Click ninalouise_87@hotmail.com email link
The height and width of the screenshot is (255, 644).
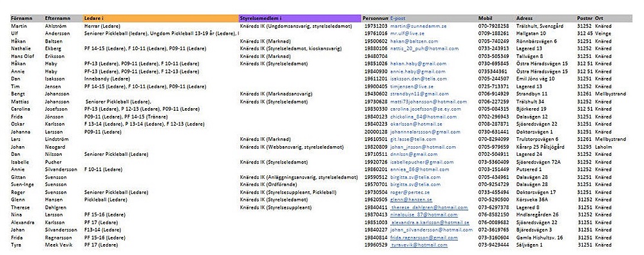click(424, 215)
